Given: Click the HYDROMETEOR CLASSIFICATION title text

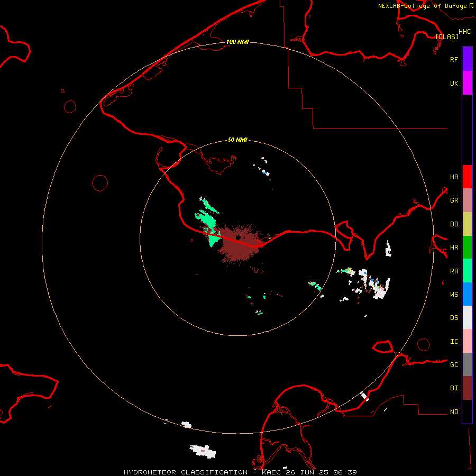Looking at the screenshot, I should pyautogui.click(x=186, y=472).
